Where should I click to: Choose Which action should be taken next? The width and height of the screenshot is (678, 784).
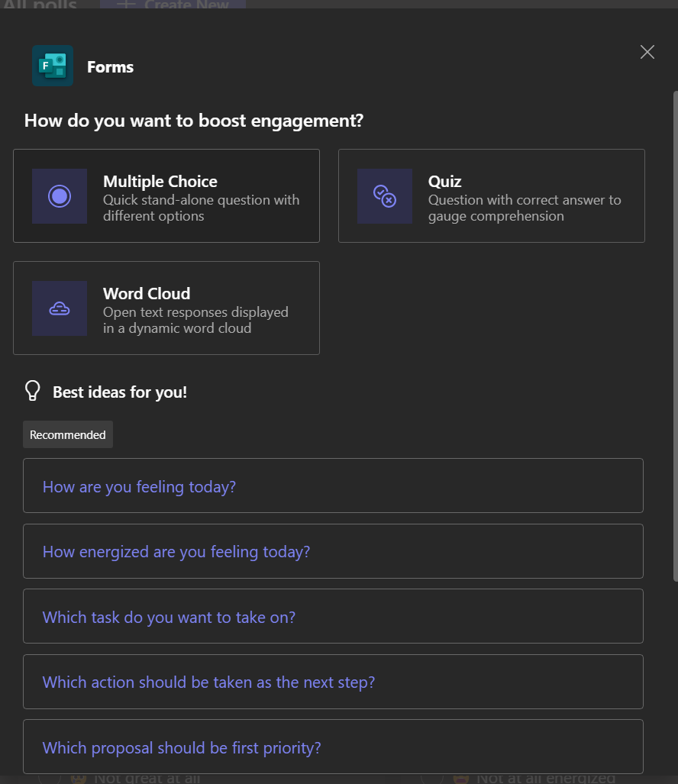tap(333, 682)
